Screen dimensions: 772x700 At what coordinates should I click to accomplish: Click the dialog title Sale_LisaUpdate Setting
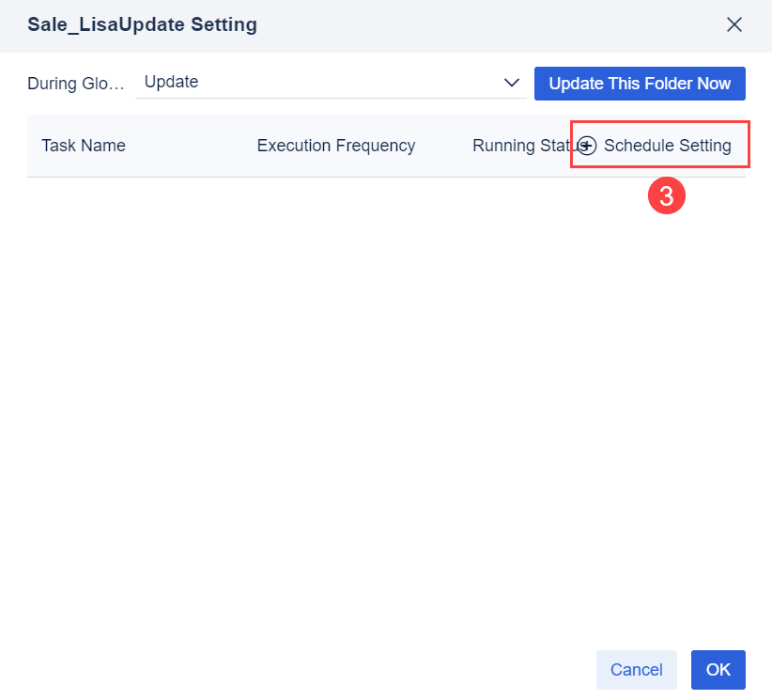point(142,24)
